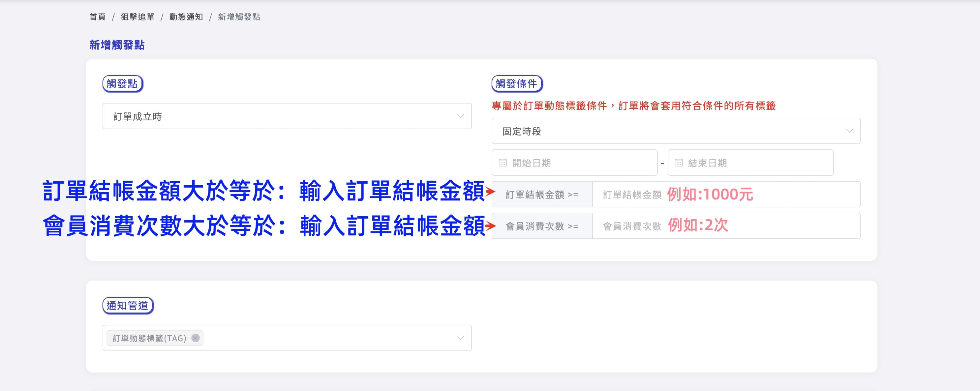The width and height of the screenshot is (980, 391).
Task: Click the 新增觸發點 page heading
Action: tap(117, 45)
